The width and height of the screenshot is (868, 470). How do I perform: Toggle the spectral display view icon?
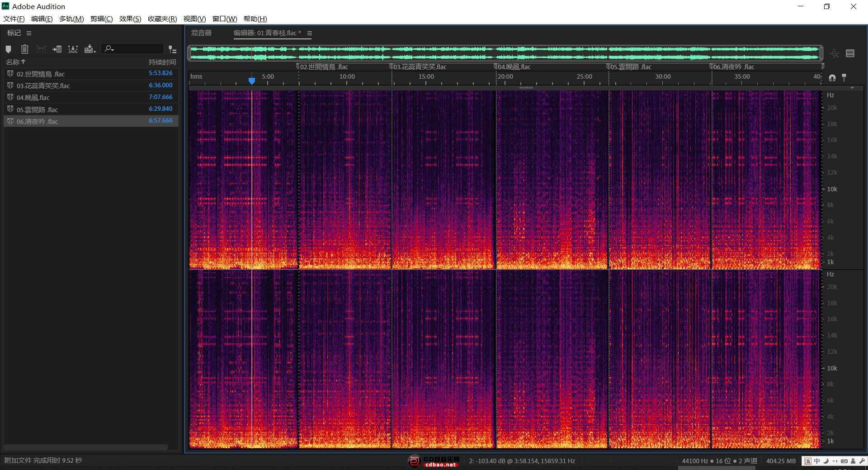pyautogui.click(x=850, y=53)
